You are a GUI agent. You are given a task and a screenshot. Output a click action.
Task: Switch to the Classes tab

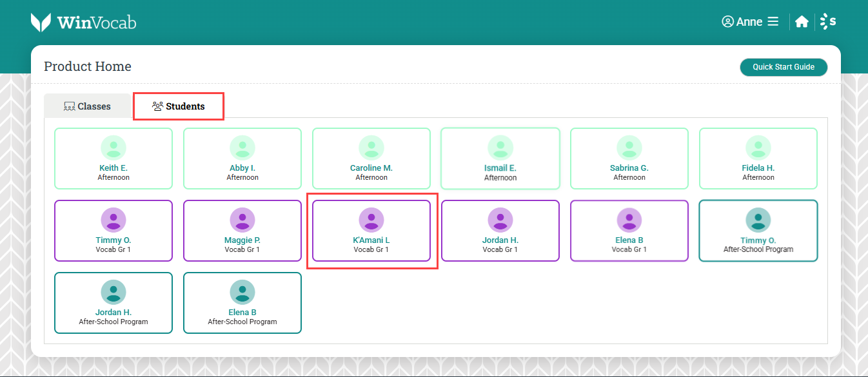click(88, 106)
